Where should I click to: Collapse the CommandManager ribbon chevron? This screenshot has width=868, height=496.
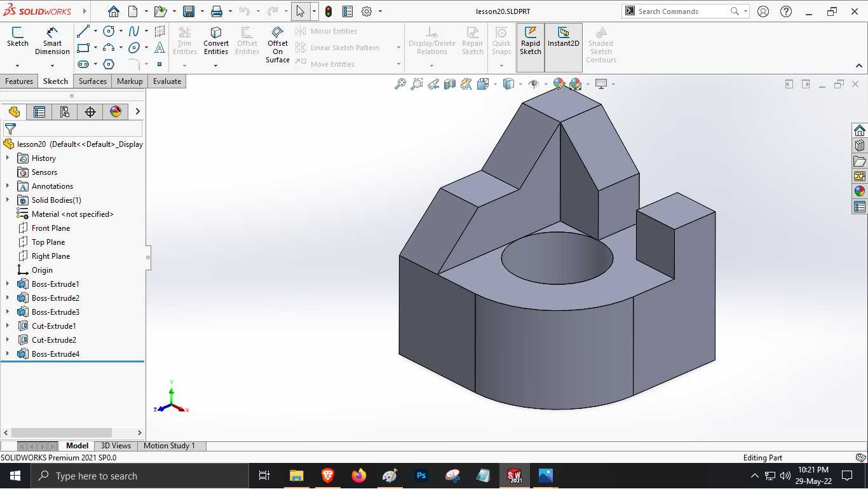(859, 65)
